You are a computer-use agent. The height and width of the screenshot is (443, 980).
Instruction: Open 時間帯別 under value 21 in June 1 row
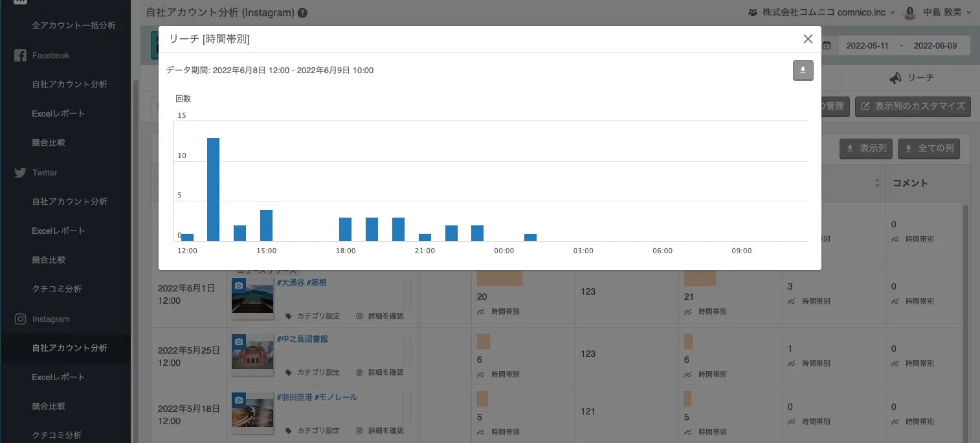tap(706, 312)
